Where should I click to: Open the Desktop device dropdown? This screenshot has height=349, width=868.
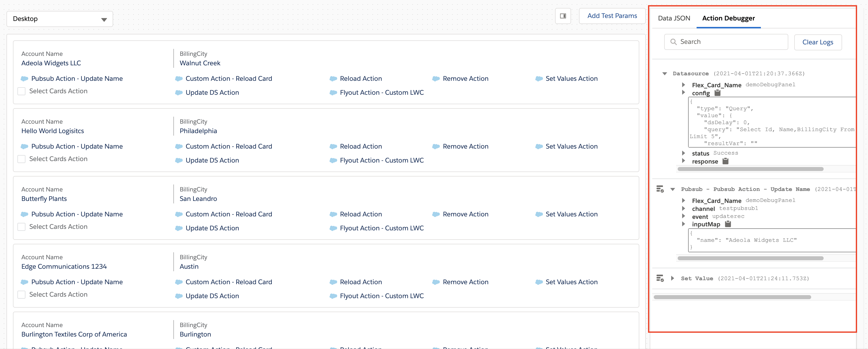coord(60,19)
